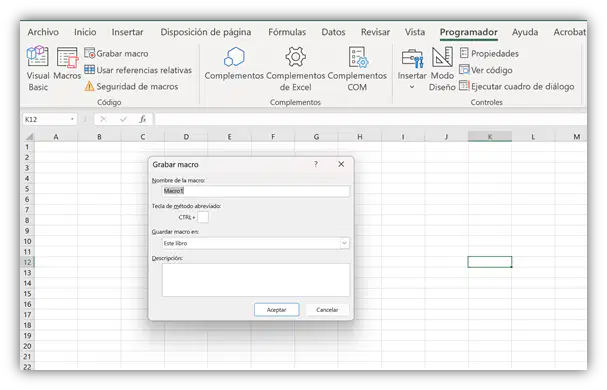Image resolution: width=607 pixels, height=390 pixels.
Task: Open the Acrobat tab
Action: click(569, 32)
